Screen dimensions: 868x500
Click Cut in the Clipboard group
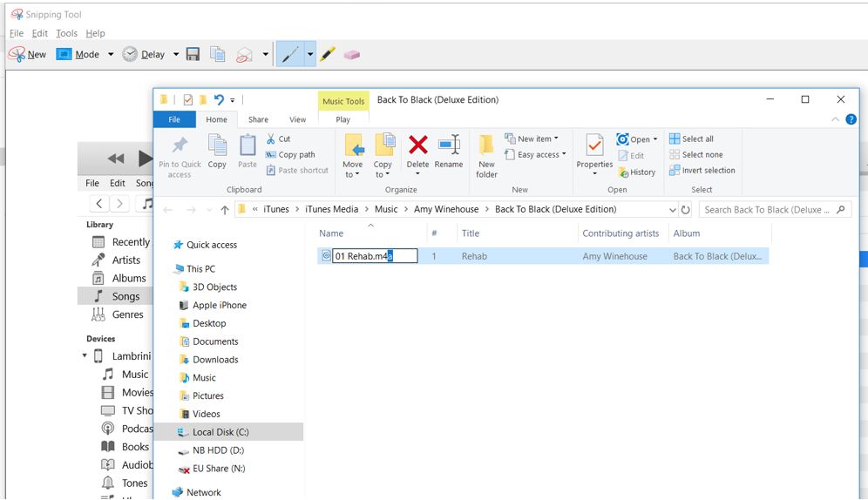click(x=279, y=139)
